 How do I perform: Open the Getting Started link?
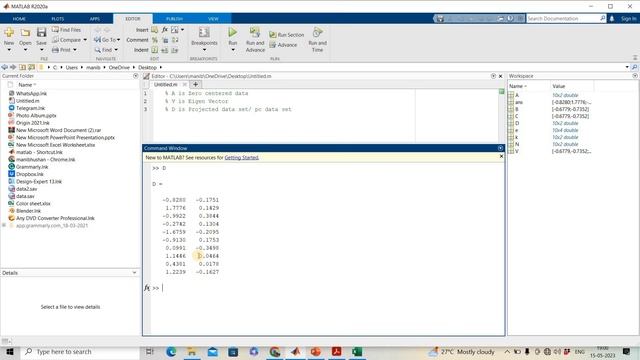241,157
